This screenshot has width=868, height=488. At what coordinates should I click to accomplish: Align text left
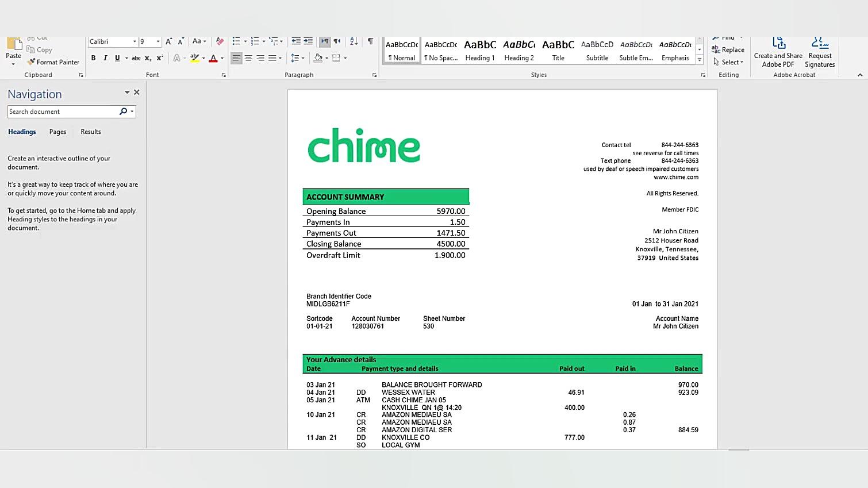236,58
